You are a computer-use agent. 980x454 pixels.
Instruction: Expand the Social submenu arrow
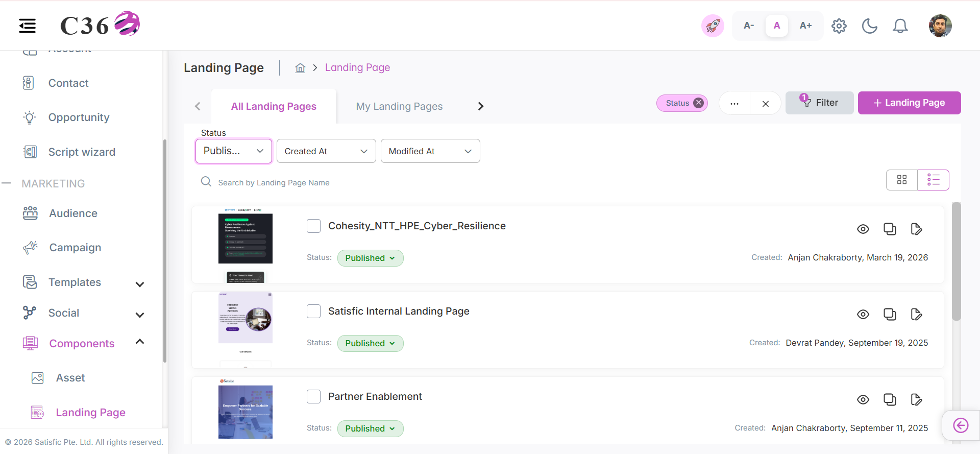tap(140, 315)
